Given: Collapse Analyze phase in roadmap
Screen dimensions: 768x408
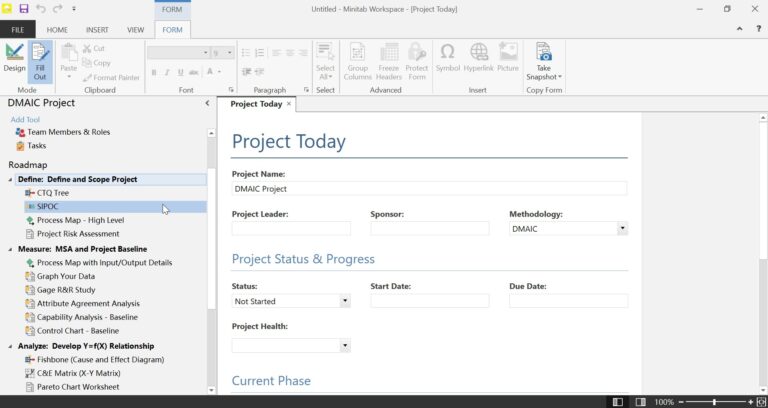Looking at the screenshot, I should pos(10,346).
